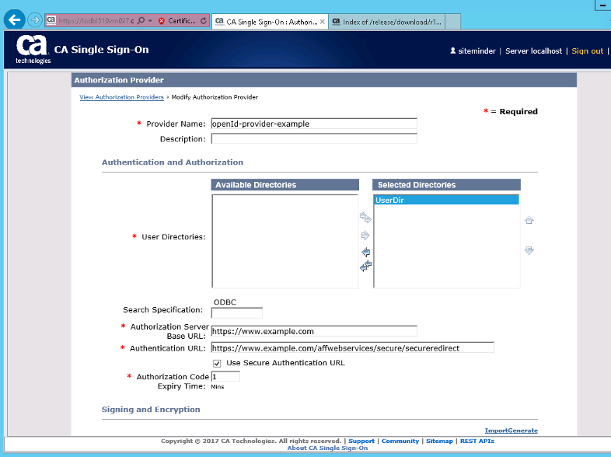Click the move-down arrow beside Selected Directories

coord(529,250)
